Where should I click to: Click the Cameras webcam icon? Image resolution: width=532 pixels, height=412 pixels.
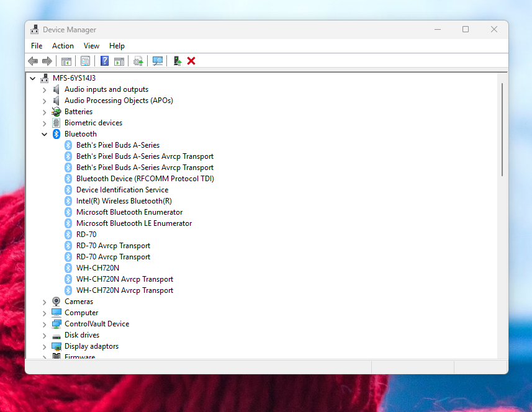point(56,302)
